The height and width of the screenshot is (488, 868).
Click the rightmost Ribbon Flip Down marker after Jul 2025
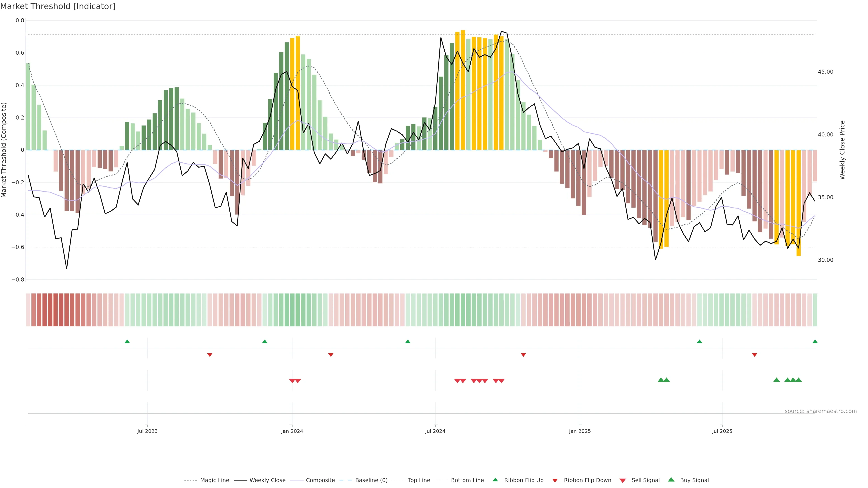click(755, 355)
